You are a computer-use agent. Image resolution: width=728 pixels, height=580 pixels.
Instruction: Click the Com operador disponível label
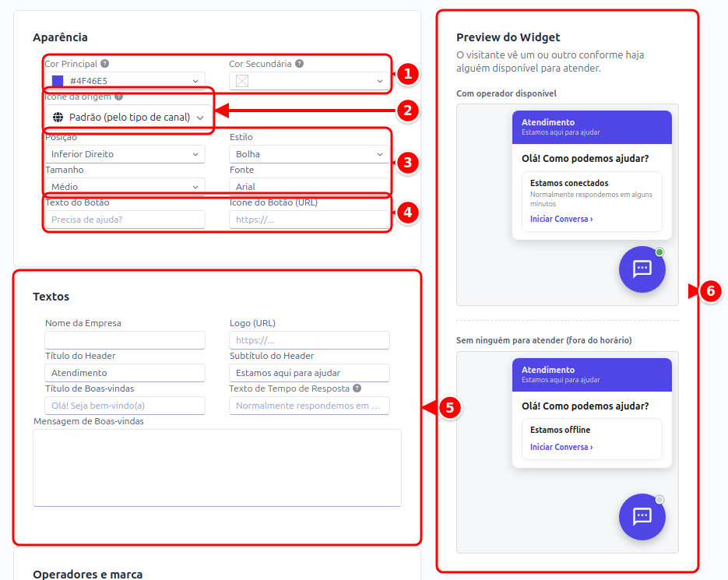[506, 93]
